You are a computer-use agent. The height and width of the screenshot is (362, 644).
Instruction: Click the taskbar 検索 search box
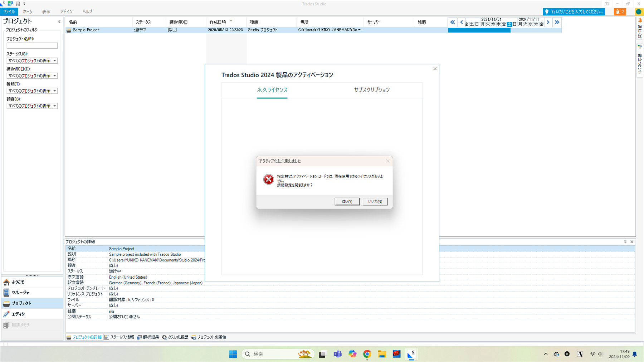(x=278, y=354)
